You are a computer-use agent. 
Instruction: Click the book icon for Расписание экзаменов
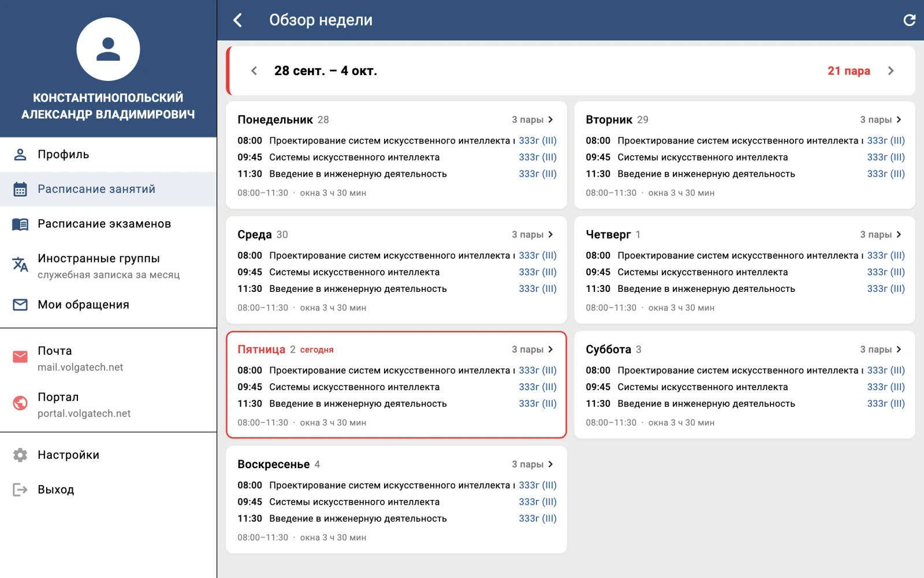[x=20, y=224]
